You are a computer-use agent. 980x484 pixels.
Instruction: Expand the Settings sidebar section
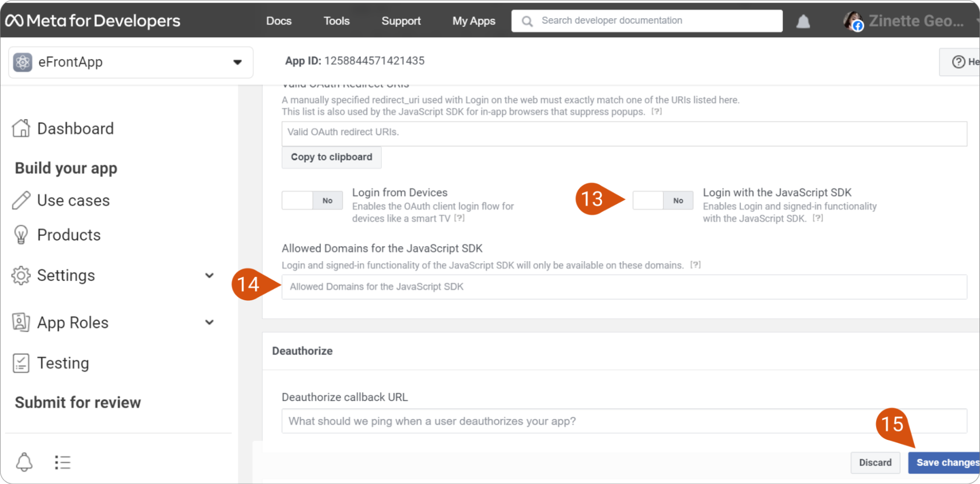[209, 275]
